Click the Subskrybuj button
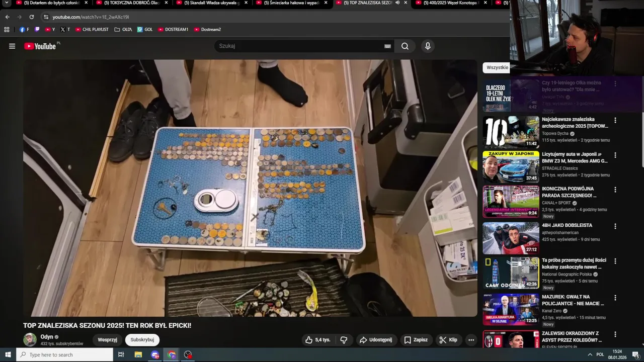 pos(142,340)
